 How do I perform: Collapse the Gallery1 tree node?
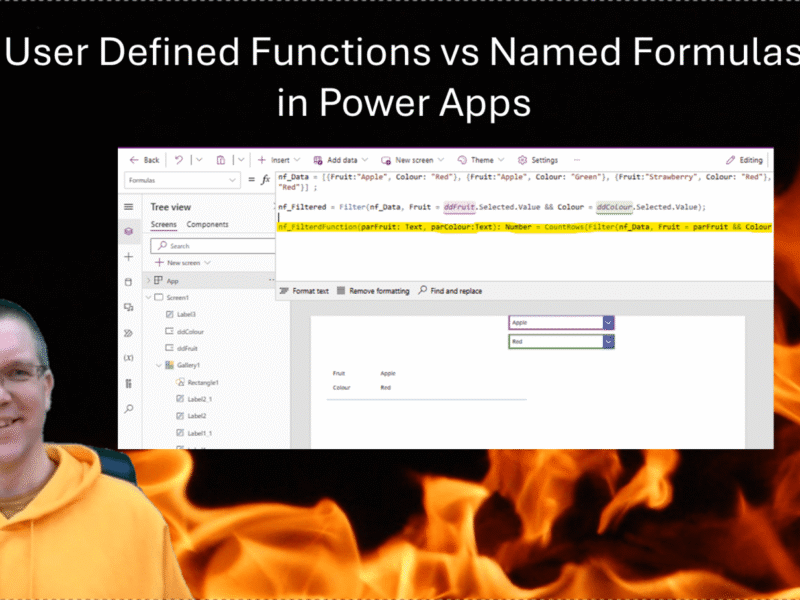(x=159, y=365)
